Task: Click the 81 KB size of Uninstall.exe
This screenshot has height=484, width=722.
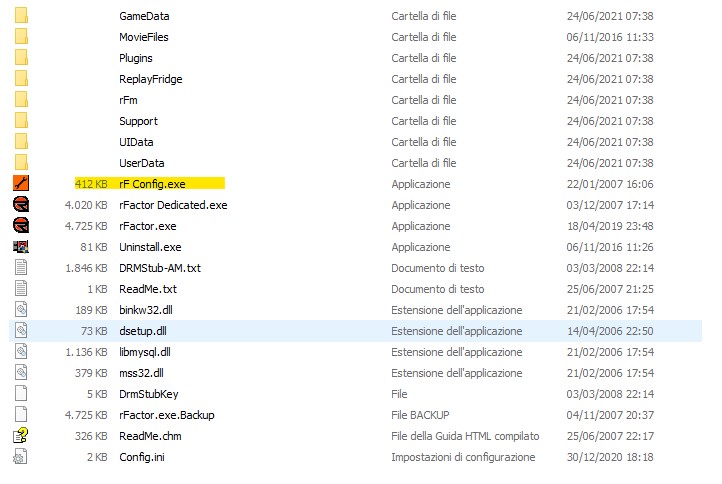Action: click(94, 247)
